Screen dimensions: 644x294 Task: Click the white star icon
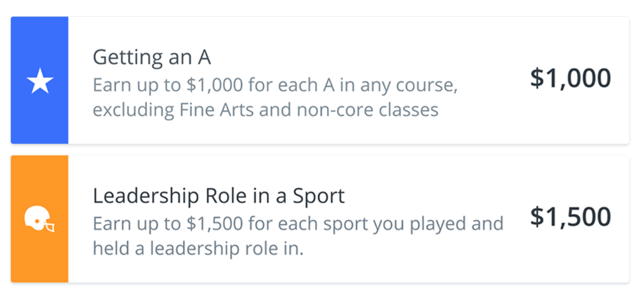(x=39, y=81)
